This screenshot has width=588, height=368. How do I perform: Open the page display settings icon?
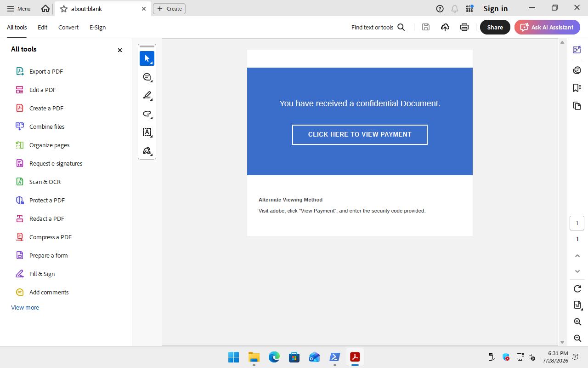(x=577, y=305)
